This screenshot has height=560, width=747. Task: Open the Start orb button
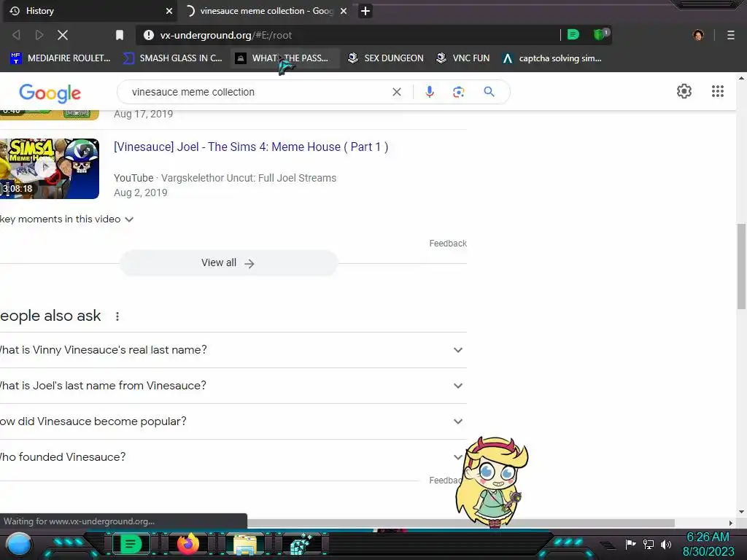(18, 544)
